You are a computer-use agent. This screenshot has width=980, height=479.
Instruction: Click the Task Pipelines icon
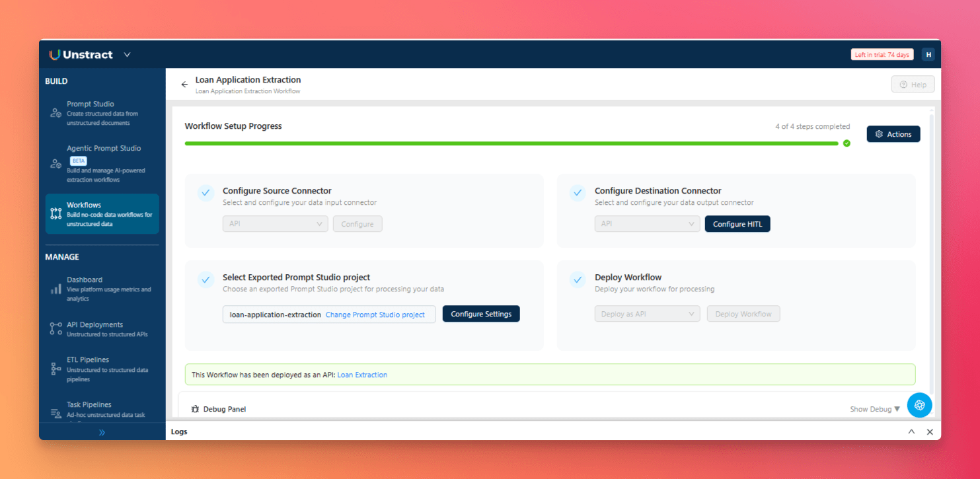click(x=56, y=414)
